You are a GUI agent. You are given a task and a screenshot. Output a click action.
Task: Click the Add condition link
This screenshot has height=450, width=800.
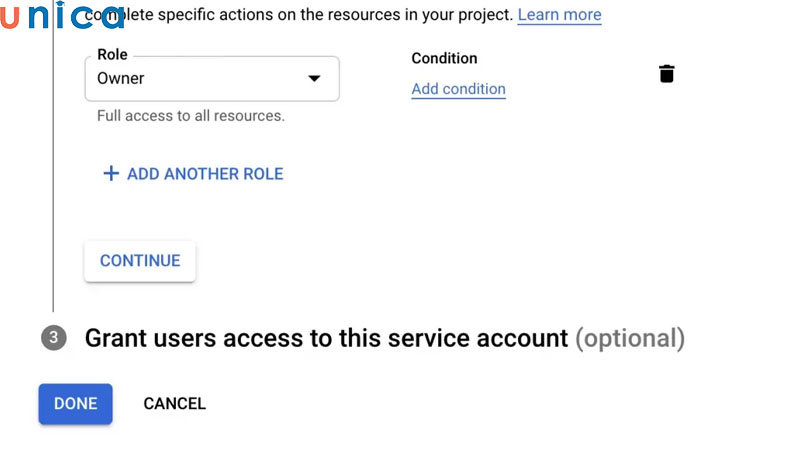click(x=458, y=89)
